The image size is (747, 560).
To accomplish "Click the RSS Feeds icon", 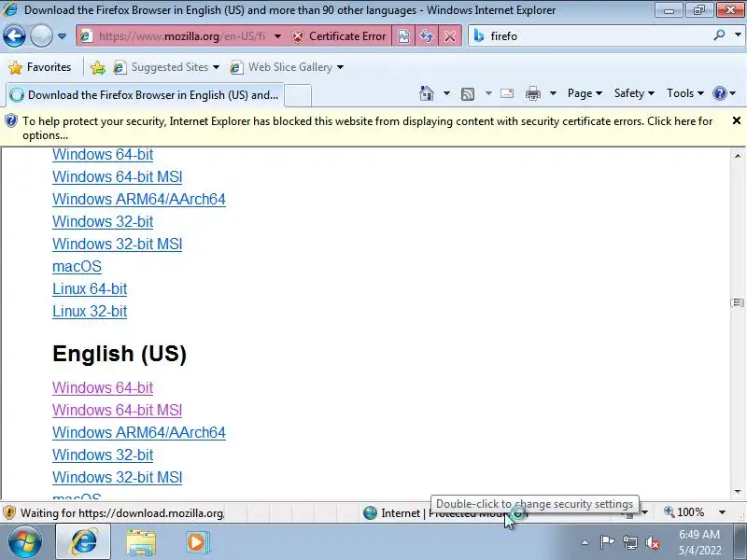I will point(468,94).
